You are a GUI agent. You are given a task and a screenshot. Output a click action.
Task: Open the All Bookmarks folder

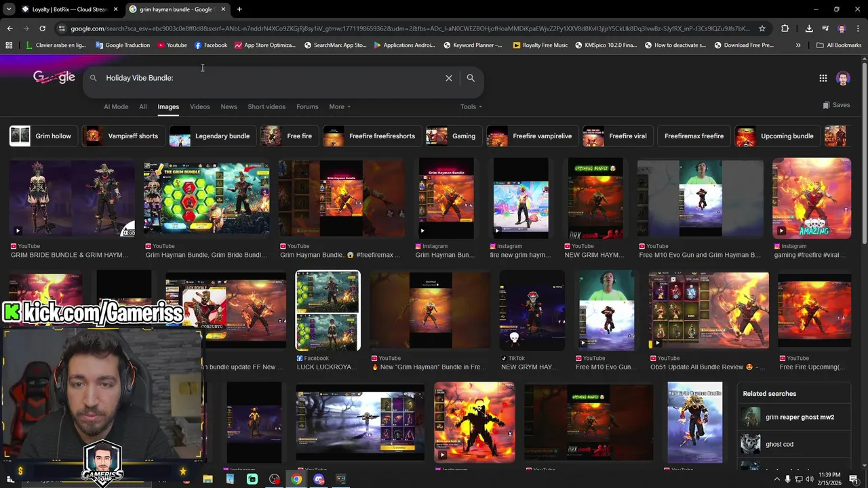(x=839, y=45)
